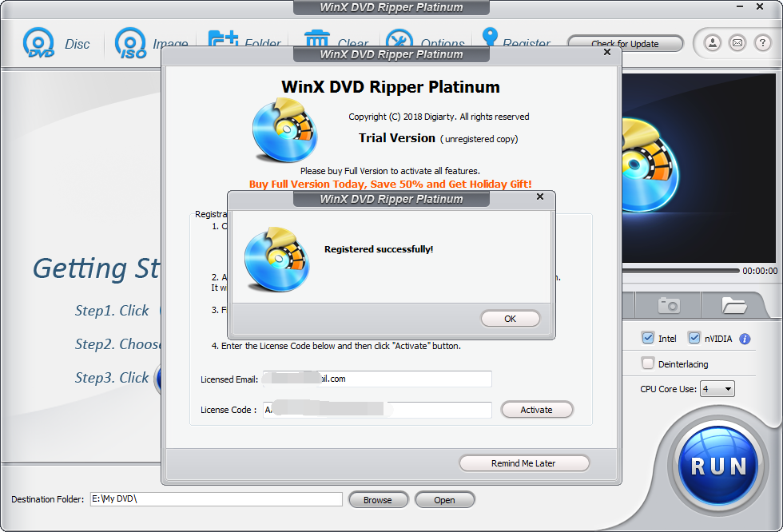The height and width of the screenshot is (532, 783).
Task: Click the Activate button
Action: (x=537, y=410)
